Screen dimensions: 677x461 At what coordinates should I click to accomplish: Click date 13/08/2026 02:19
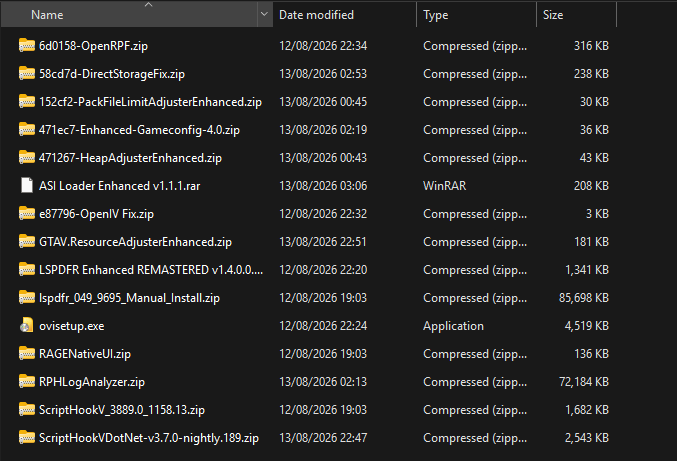click(323, 130)
